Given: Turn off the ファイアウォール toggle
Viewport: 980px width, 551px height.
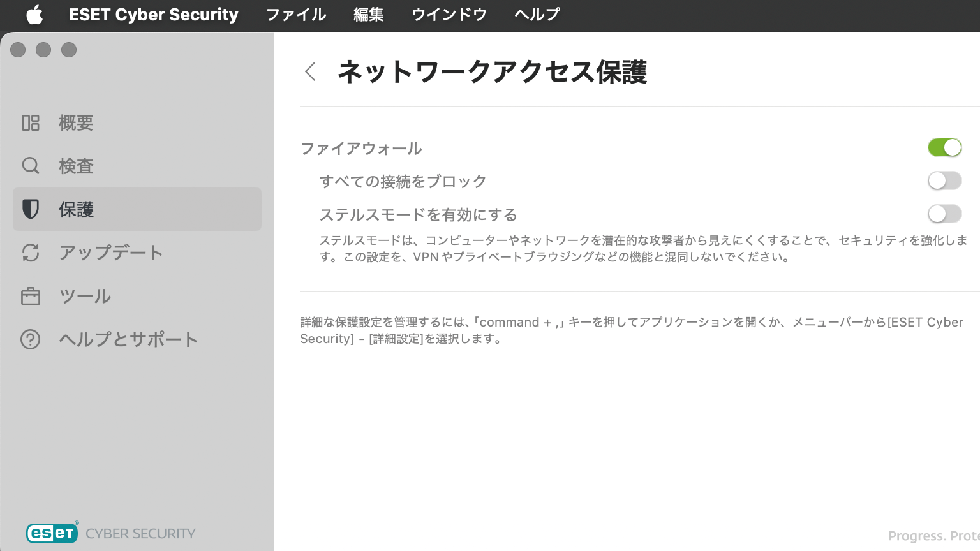Looking at the screenshot, I should (x=945, y=147).
